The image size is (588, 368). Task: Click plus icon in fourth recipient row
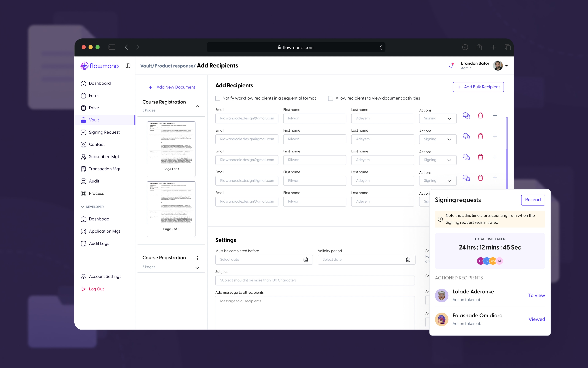point(495,178)
